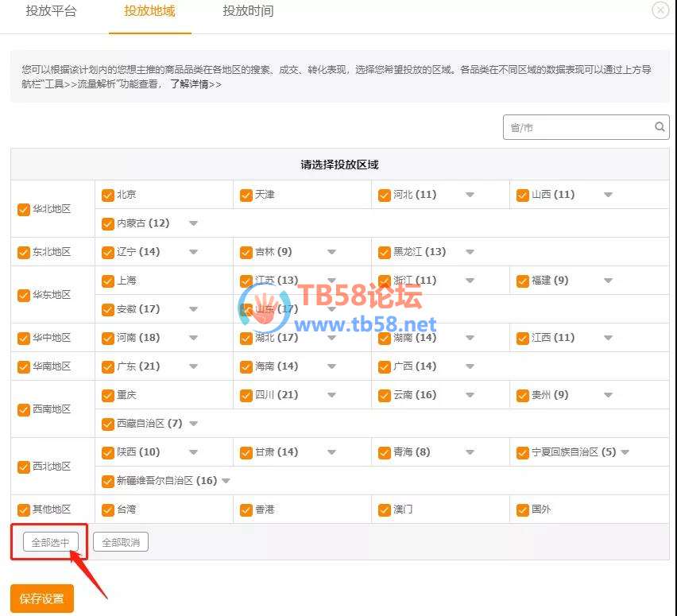Uncheck the 台湾 checkbox
Viewport: 677px width, 616px height.
point(108,509)
